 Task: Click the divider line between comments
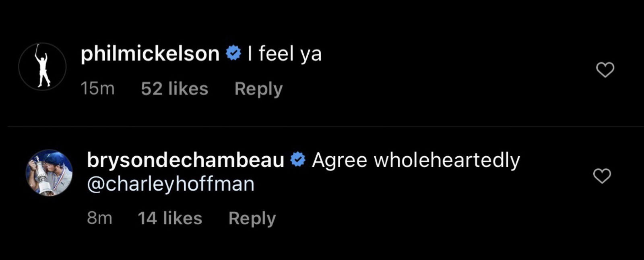pyautogui.click(x=322, y=127)
